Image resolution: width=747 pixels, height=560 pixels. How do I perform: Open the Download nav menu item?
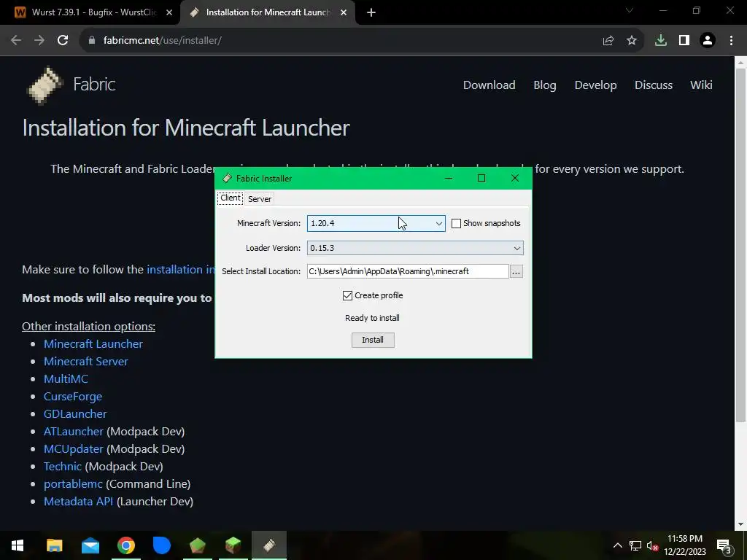[x=489, y=85]
